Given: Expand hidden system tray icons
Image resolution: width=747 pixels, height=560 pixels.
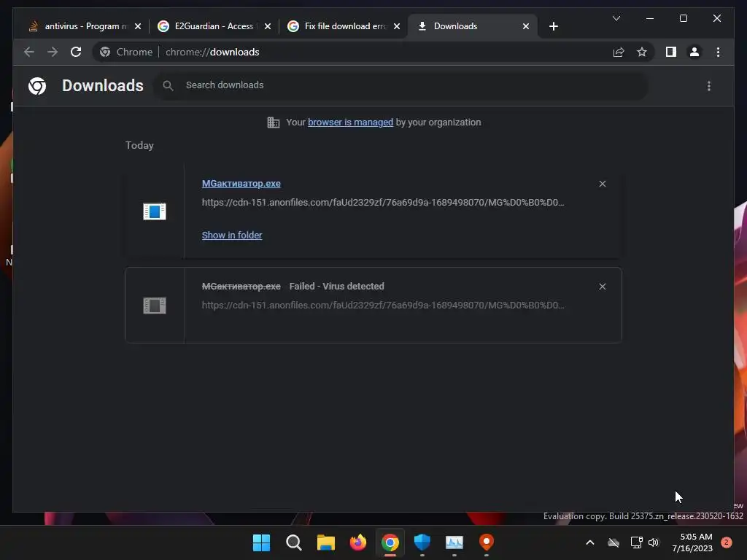Looking at the screenshot, I should (589, 542).
